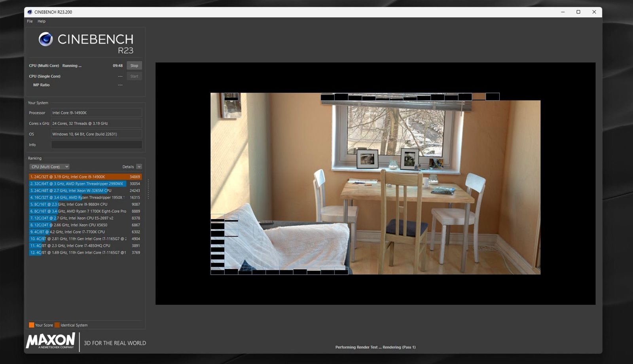Screen dimensions: 633x364
Task: Open the File menu
Action: [30, 21]
